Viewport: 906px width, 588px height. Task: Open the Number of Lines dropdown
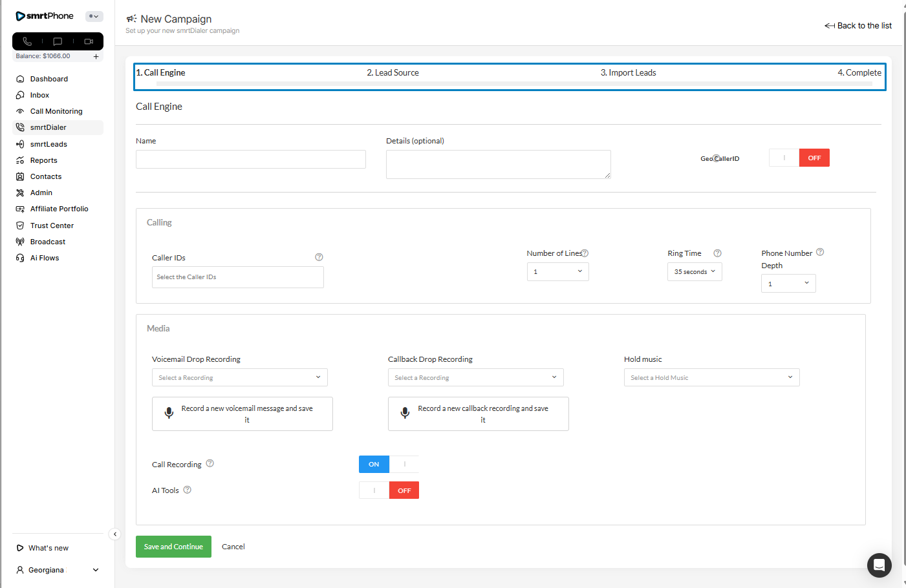[x=557, y=272]
